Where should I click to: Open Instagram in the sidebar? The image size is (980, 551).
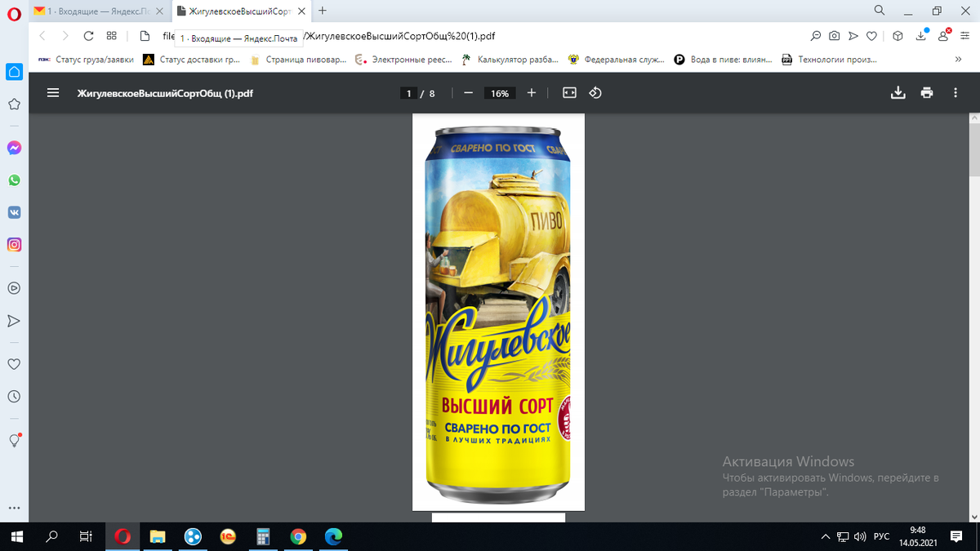coord(14,244)
